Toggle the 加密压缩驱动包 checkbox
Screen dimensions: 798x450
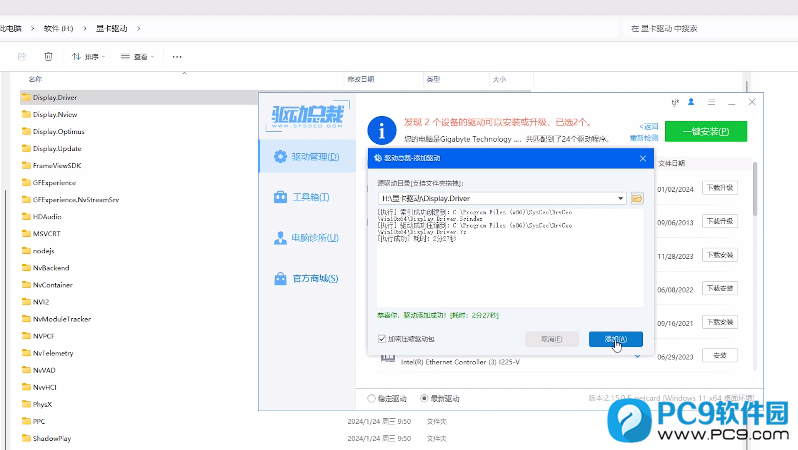[x=382, y=339]
